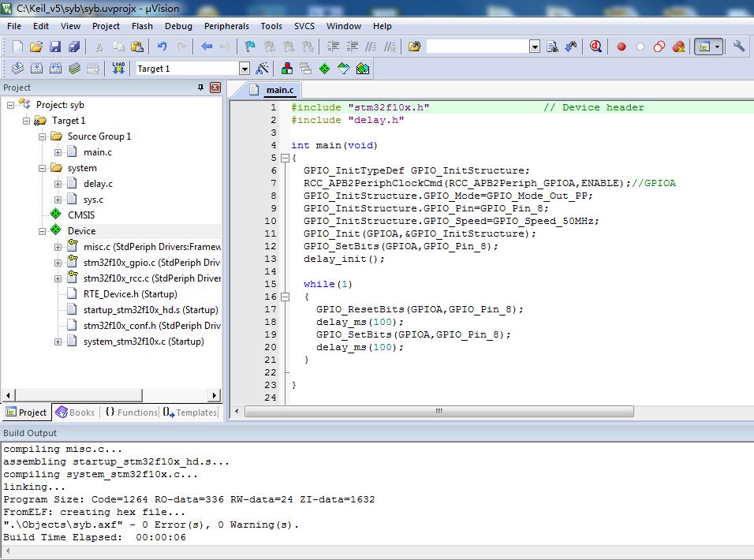Image resolution: width=754 pixels, height=560 pixels.
Task: Select startup_stm32f10x_hd.s in the tree
Action: coord(151,310)
